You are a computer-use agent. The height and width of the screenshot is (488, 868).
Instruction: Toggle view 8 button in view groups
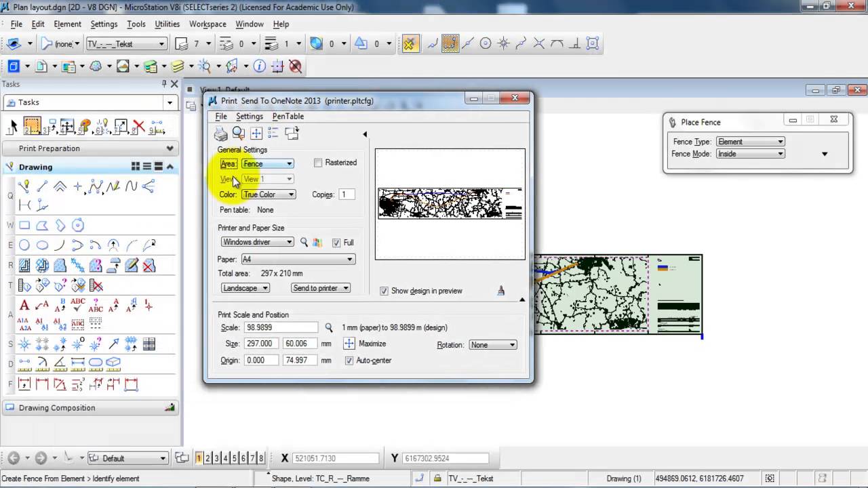click(x=261, y=458)
